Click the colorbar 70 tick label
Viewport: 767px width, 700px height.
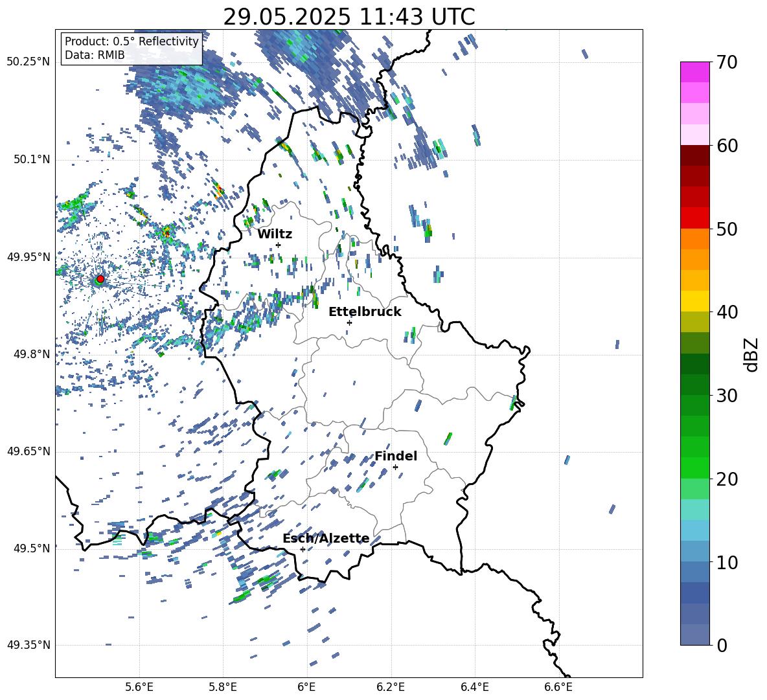(727, 63)
